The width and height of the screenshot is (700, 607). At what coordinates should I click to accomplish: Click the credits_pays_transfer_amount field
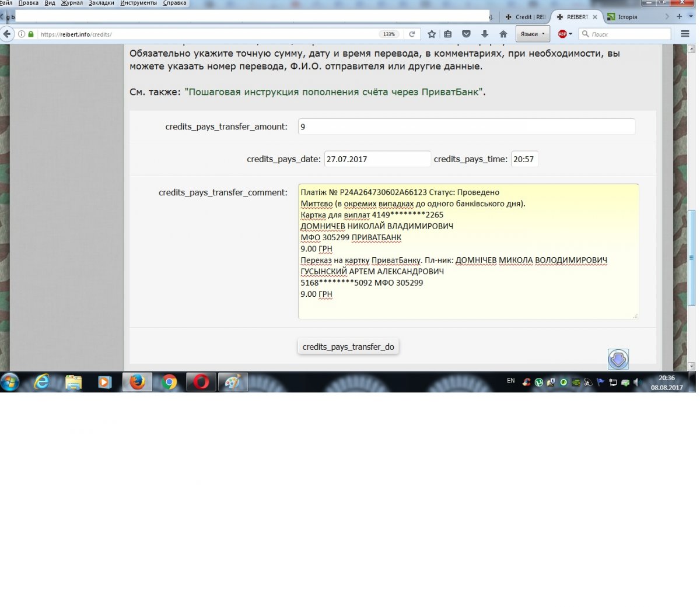(467, 127)
